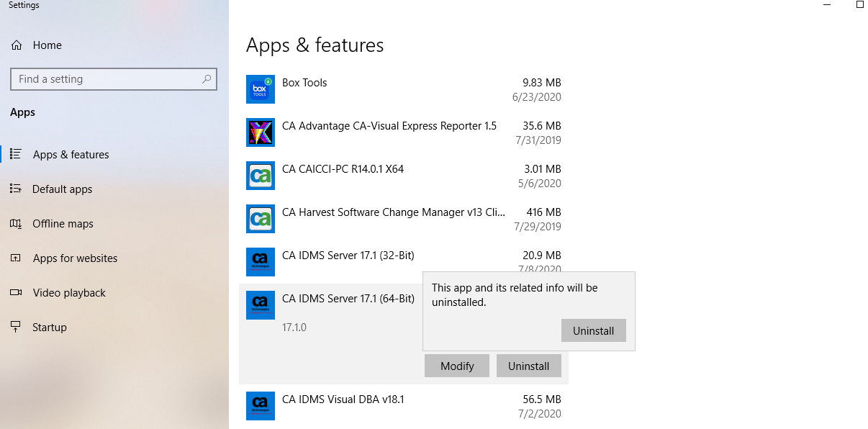Click the CA CAICCI-PC app icon
The width and height of the screenshot is (868, 429).
click(260, 176)
